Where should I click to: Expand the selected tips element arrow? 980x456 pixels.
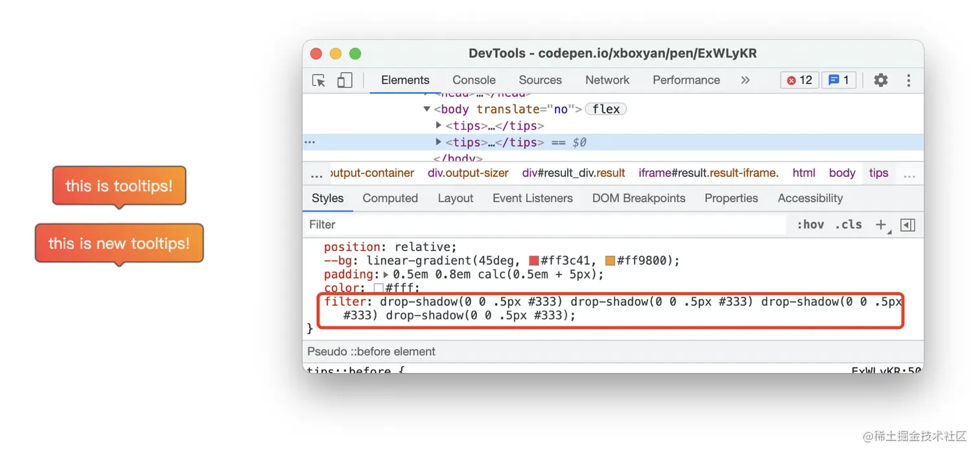click(439, 142)
